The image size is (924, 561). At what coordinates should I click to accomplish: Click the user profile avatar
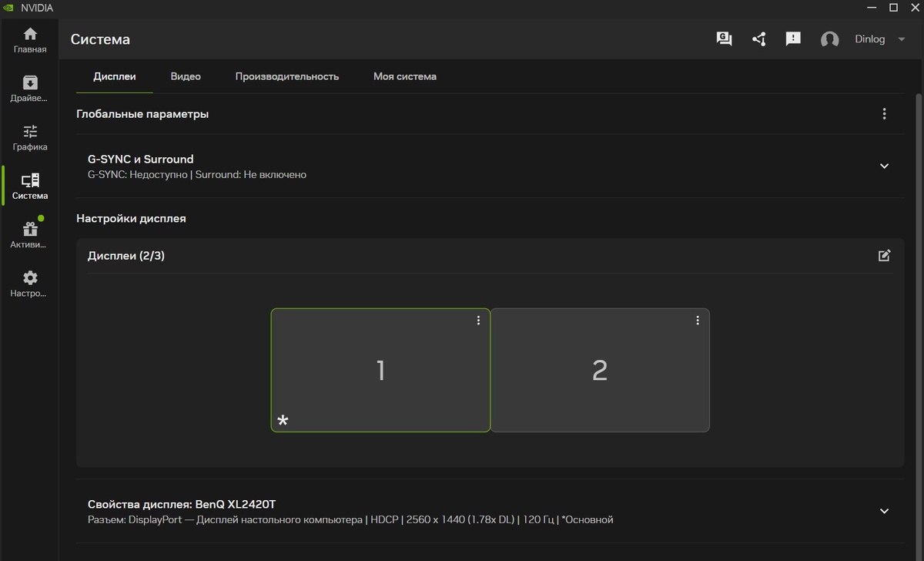[x=829, y=39]
